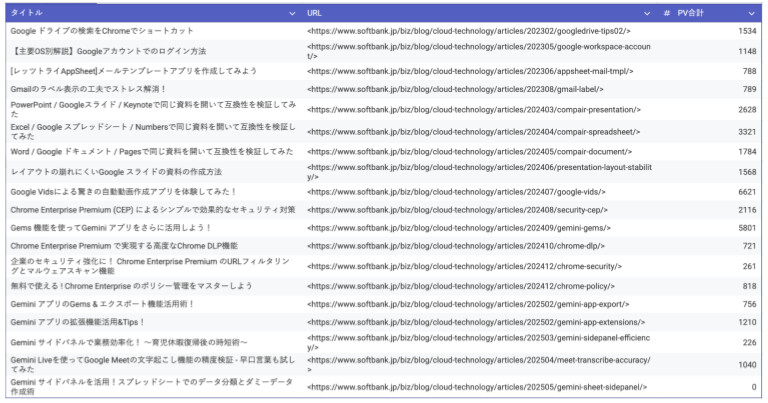
Task: Click the number type icon beside PV合計
Action: coord(667,13)
